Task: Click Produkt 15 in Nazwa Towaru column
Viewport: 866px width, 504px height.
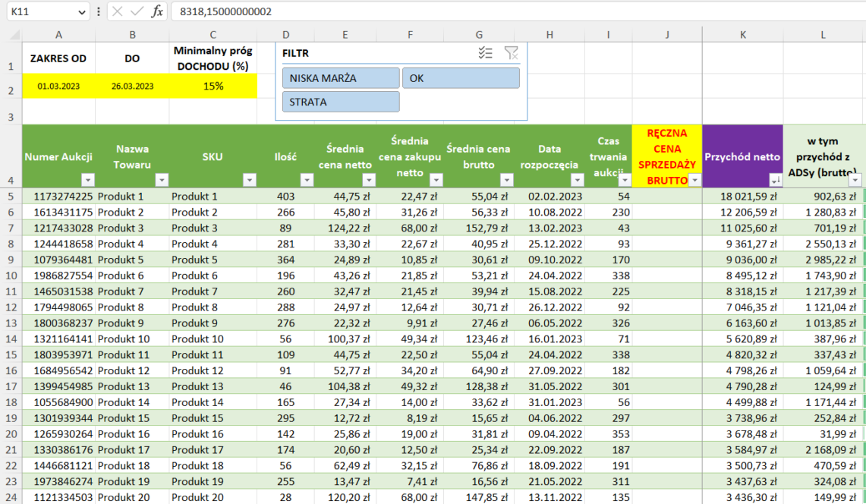Action: 133,418
